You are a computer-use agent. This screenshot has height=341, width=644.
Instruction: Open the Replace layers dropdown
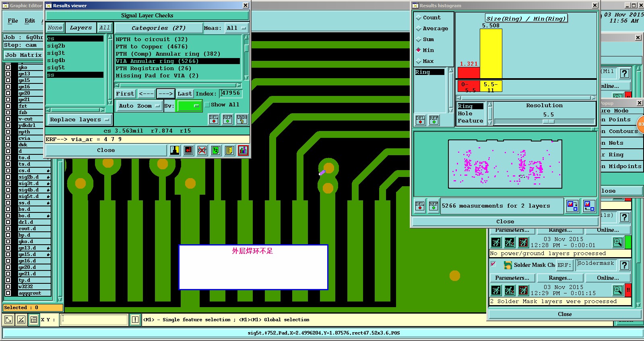pyautogui.click(x=80, y=120)
